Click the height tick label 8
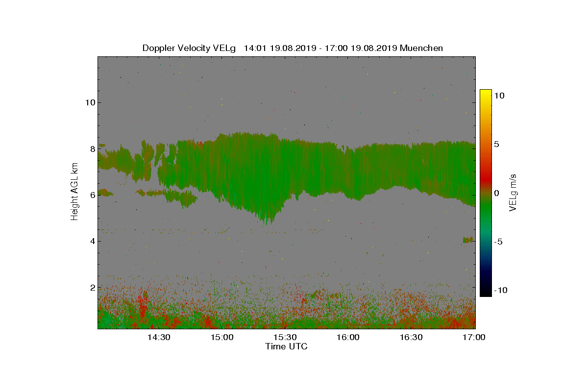The height and width of the screenshot is (392, 588). (92, 148)
